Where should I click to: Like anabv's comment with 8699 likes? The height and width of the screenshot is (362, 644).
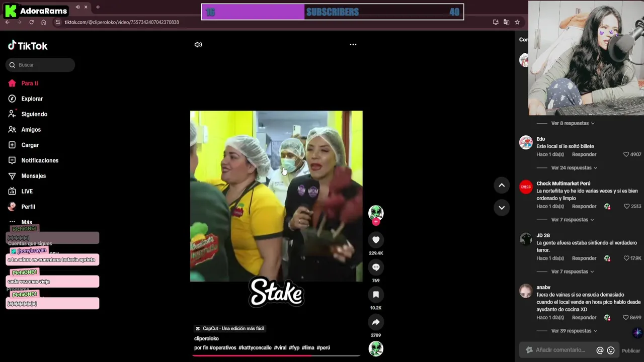click(626, 318)
